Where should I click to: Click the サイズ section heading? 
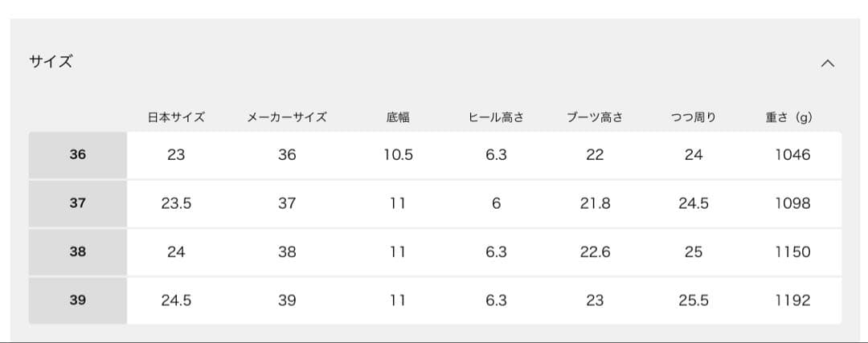coord(51,62)
